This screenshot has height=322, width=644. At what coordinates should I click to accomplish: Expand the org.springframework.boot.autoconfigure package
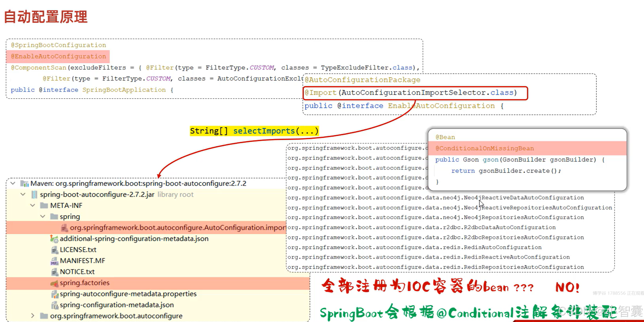33,316
